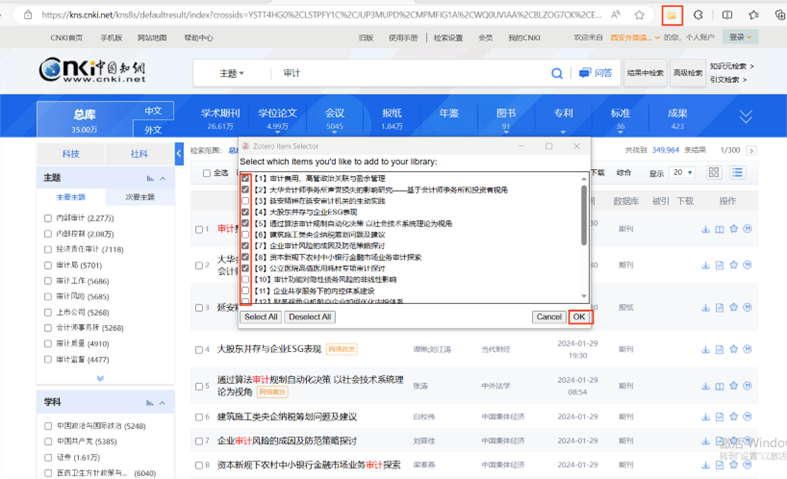Image resolution: width=787 pixels, height=479 pixels.
Task: Click the 结果中检索 button
Action: point(645,73)
